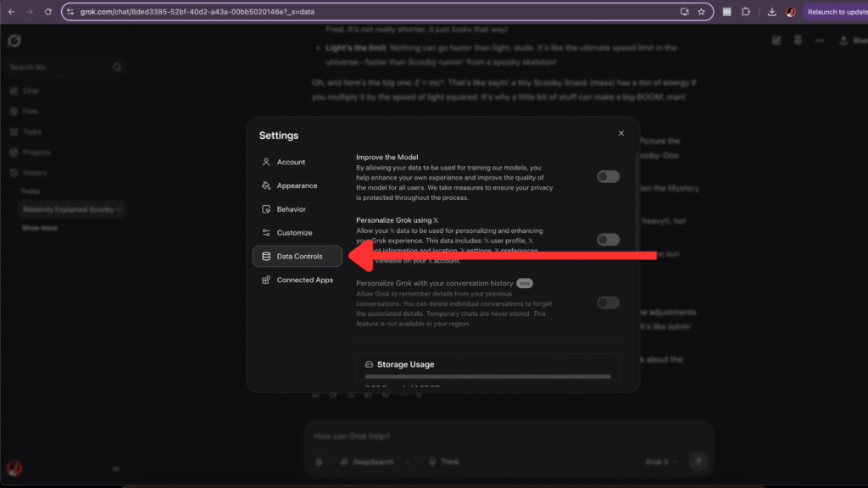Image resolution: width=868 pixels, height=488 pixels.
Task: Bookmark this page with star icon
Action: 701,12
